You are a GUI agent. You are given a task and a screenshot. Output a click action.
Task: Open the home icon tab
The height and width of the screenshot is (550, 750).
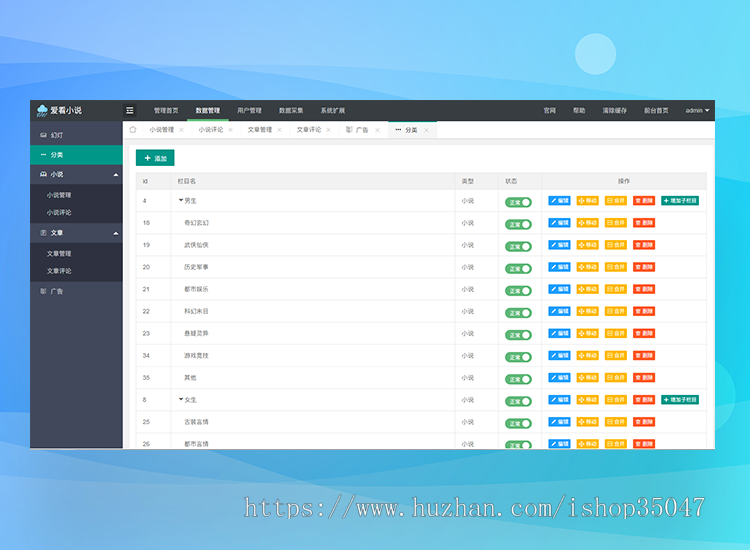(x=133, y=130)
